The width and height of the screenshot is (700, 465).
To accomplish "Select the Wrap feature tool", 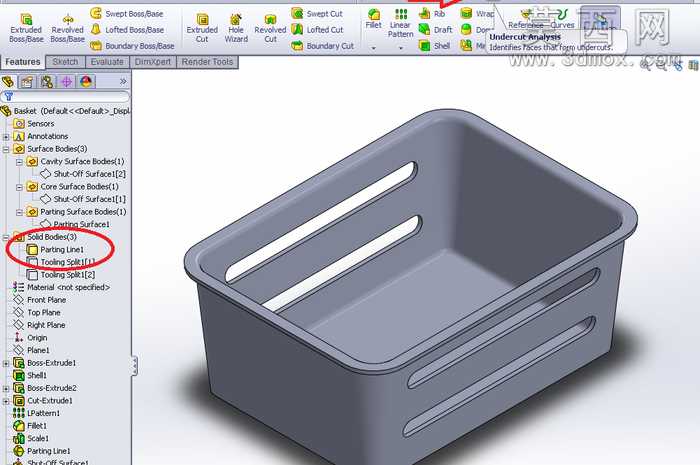I will pos(477,13).
